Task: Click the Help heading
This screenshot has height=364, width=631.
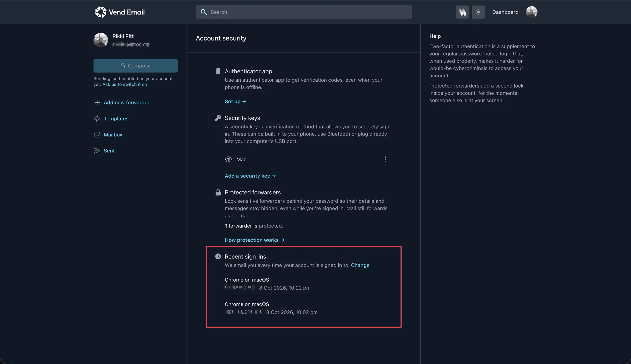Action: coord(435,36)
